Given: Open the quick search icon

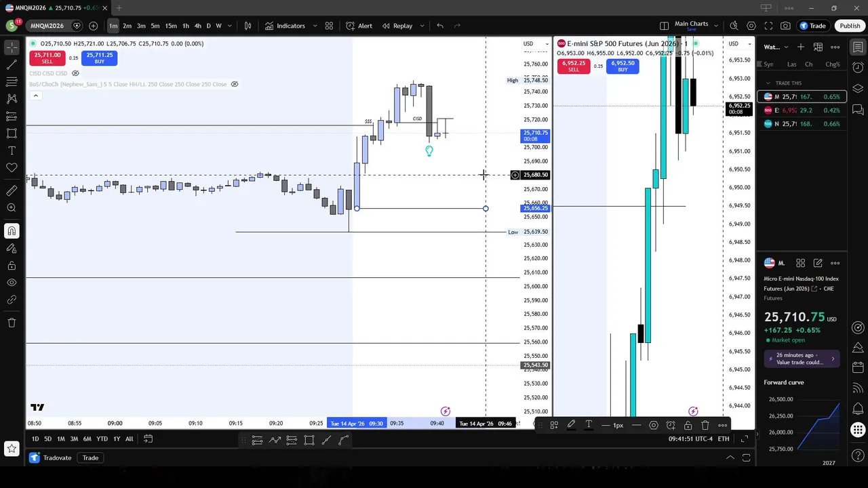Looking at the screenshot, I should point(734,26).
